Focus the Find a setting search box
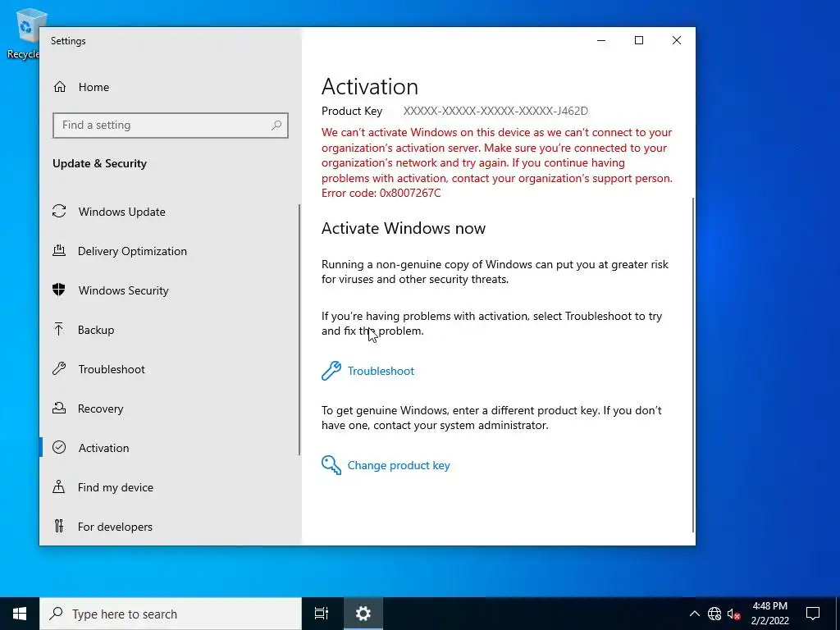Screen dimensions: 840x630 (x=171, y=125)
